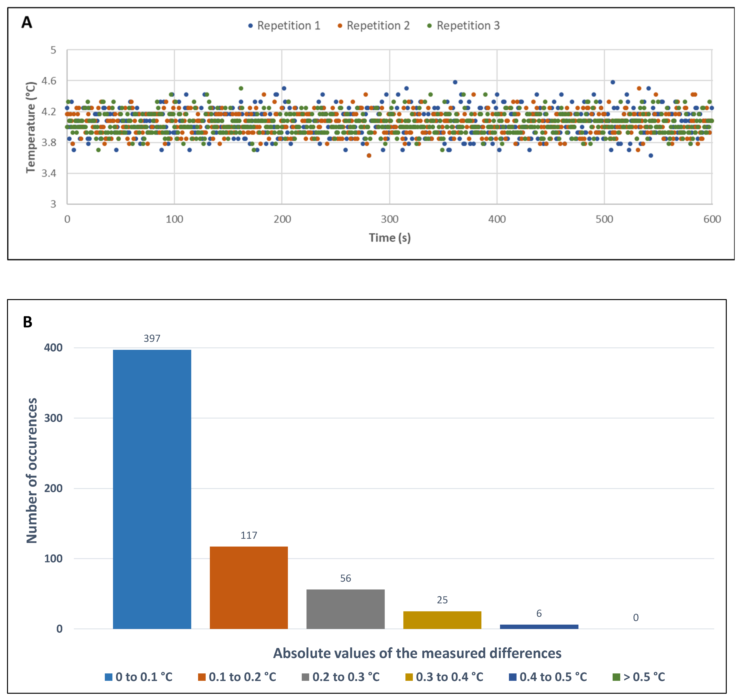Click the blue Repetition 1 legend marker

[x=250, y=26]
